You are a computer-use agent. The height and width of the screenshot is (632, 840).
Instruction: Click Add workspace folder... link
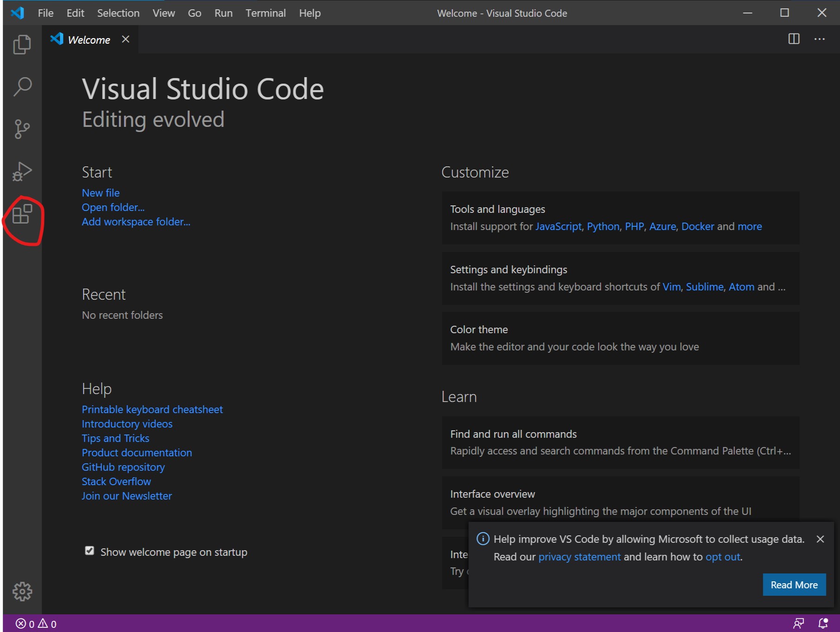pyautogui.click(x=136, y=222)
